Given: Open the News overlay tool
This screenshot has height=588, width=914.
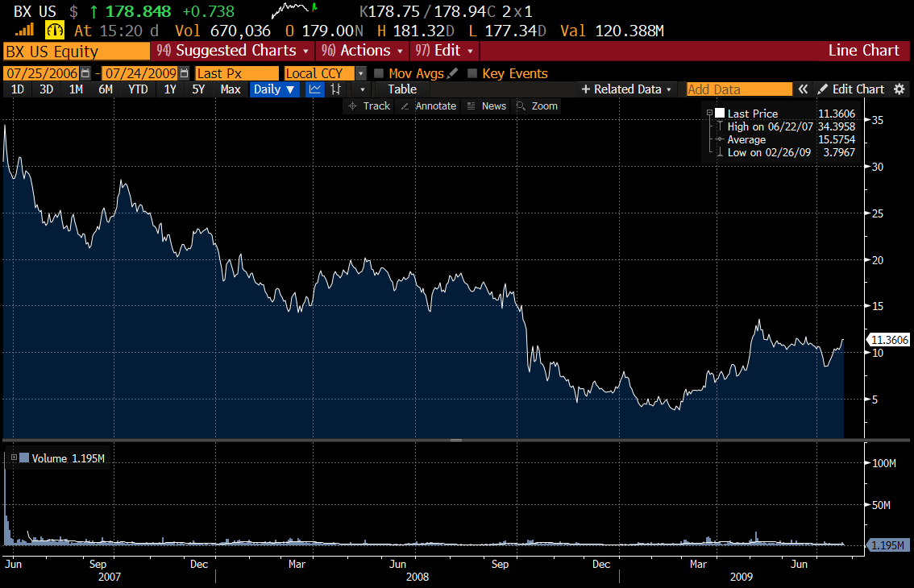Looking at the screenshot, I should point(487,106).
